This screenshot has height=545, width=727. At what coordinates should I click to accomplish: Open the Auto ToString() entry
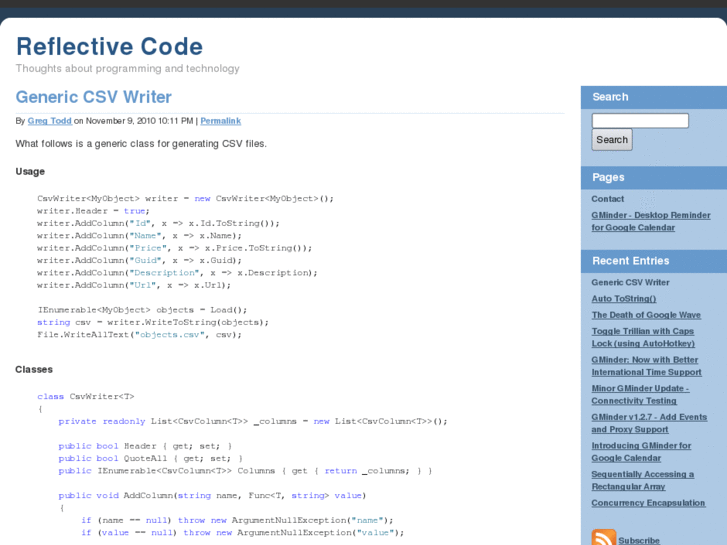(x=623, y=299)
